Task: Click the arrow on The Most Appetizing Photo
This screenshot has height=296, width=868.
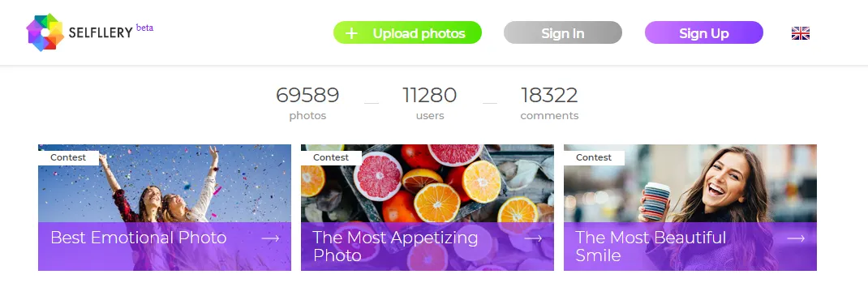Action: pyautogui.click(x=533, y=238)
